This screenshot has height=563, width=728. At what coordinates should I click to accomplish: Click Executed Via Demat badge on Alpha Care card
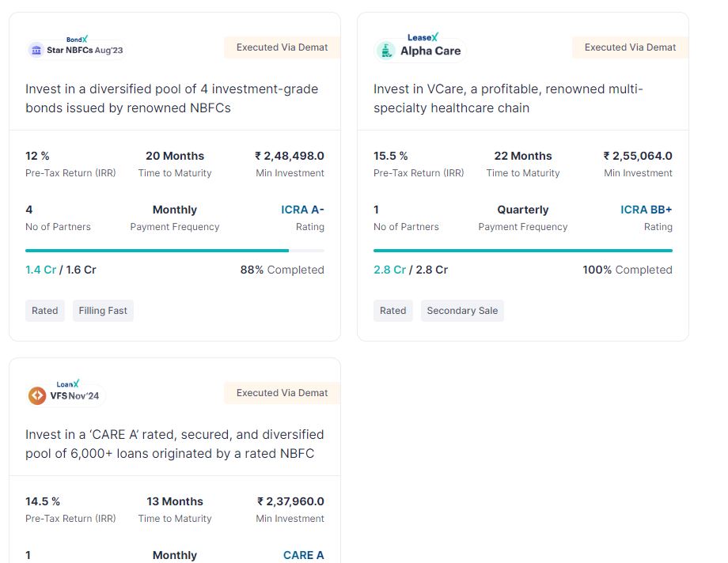(631, 47)
